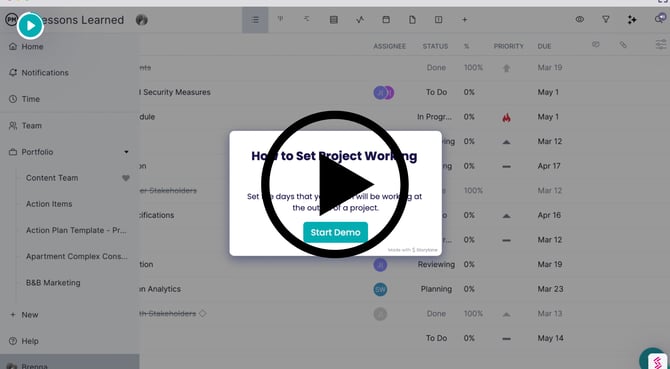Image resolution: width=670 pixels, height=369 pixels.
Task: Select the List view icon in toolbar
Action: click(255, 20)
